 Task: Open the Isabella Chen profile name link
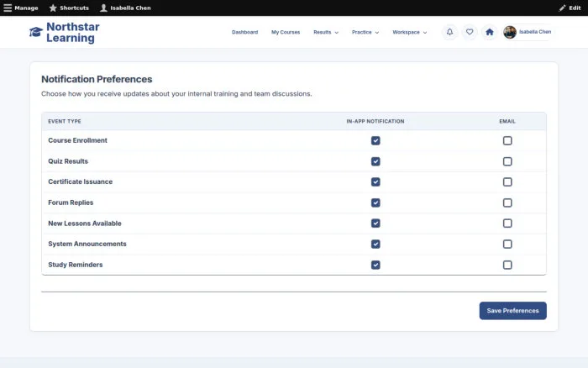[535, 32]
